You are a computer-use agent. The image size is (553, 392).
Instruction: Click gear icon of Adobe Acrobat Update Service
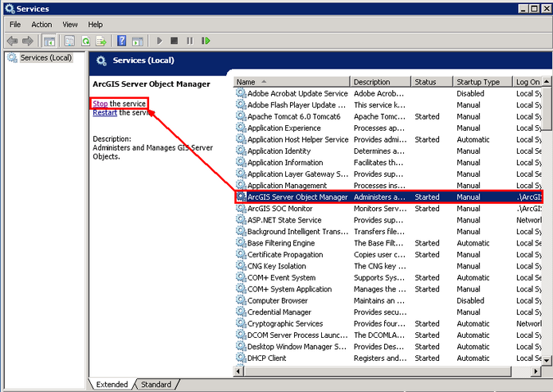[x=241, y=93]
